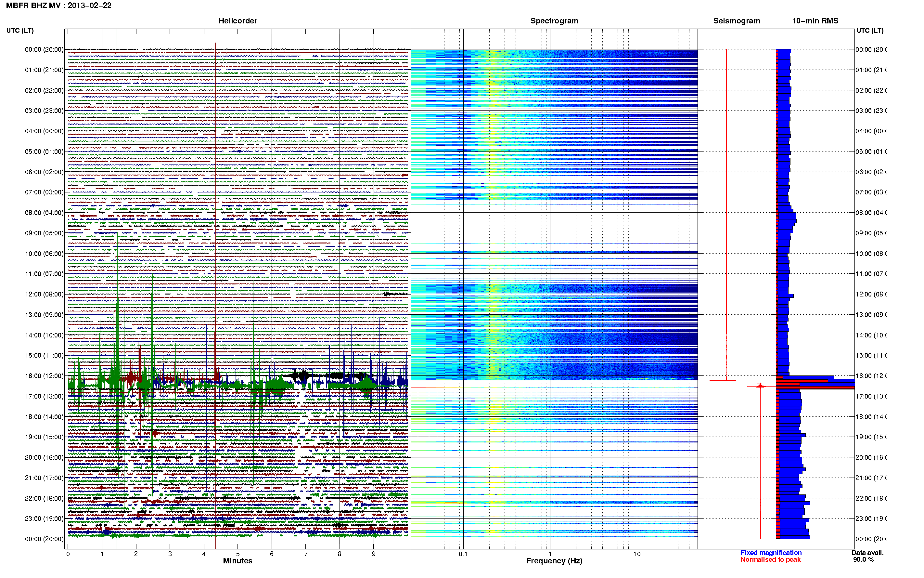Click the left time label '05:00 (01:00)'

click(44, 151)
